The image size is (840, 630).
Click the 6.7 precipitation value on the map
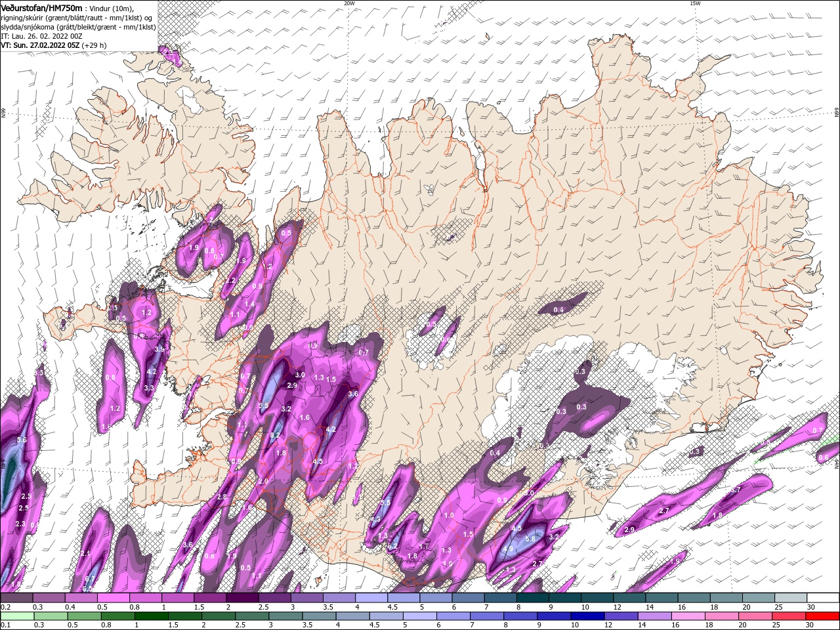90,578
